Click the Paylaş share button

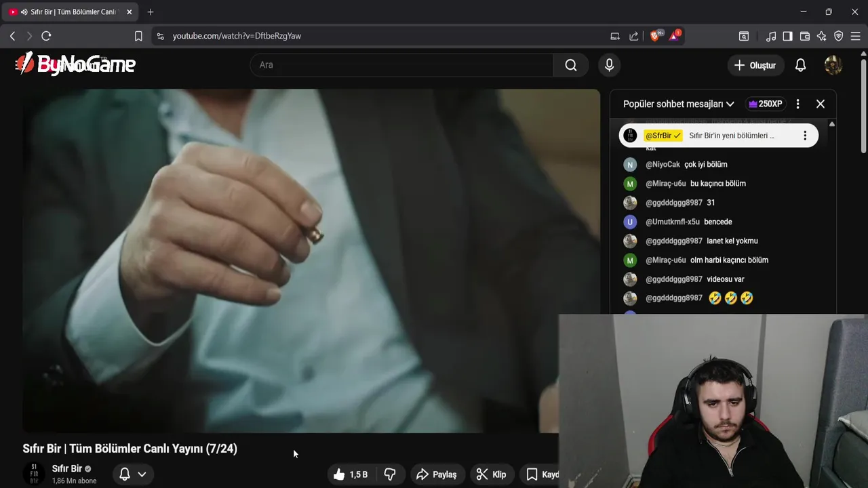tap(437, 474)
